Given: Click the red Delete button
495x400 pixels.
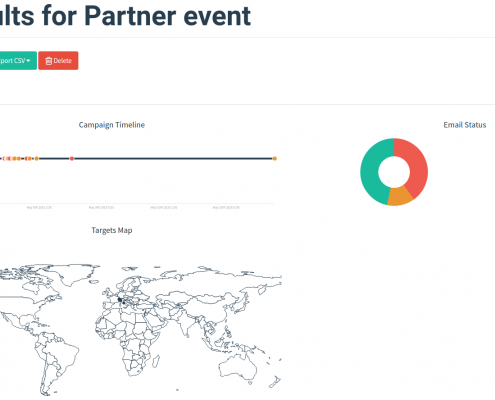Looking at the screenshot, I should pos(58,61).
